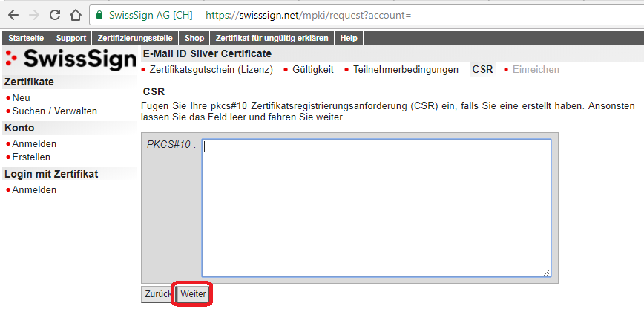
Task: Click the browser address bar URL
Action: tap(308, 15)
